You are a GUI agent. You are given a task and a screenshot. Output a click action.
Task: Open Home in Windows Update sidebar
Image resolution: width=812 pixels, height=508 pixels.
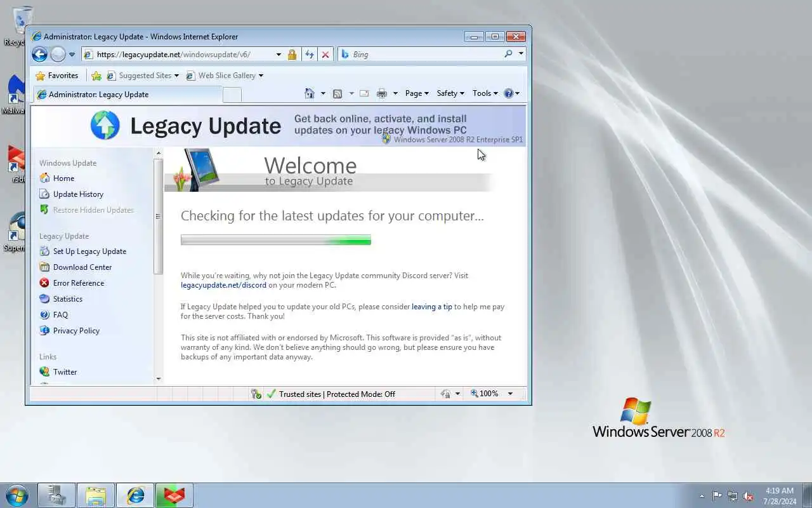63,178
